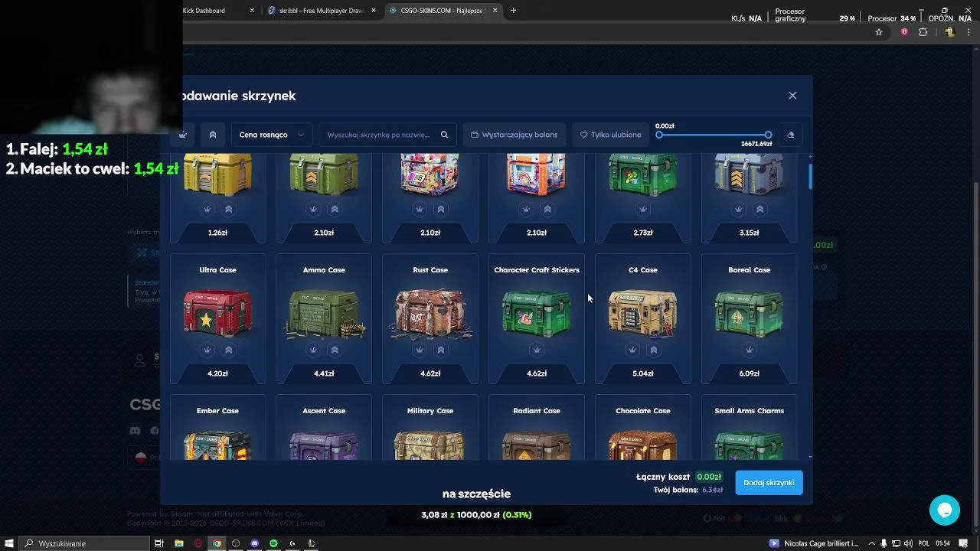Click the Chocolate Case title
Viewport: 980px width, 551px height.
(x=643, y=411)
